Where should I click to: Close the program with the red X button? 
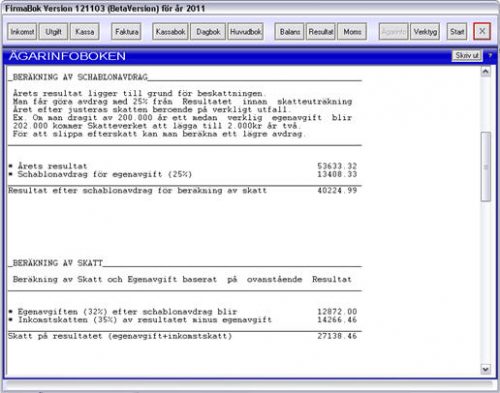(482, 32)
